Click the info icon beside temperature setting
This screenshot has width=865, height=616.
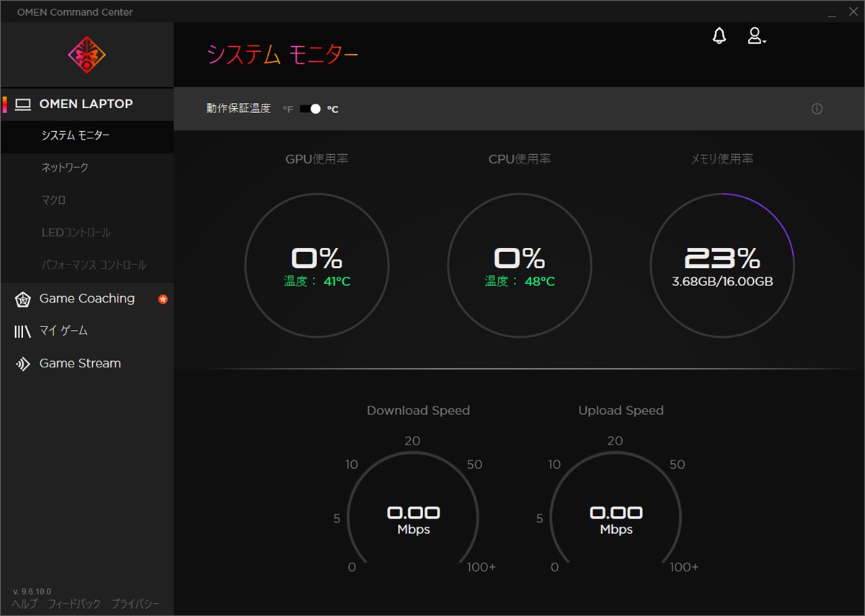(817, 109)
